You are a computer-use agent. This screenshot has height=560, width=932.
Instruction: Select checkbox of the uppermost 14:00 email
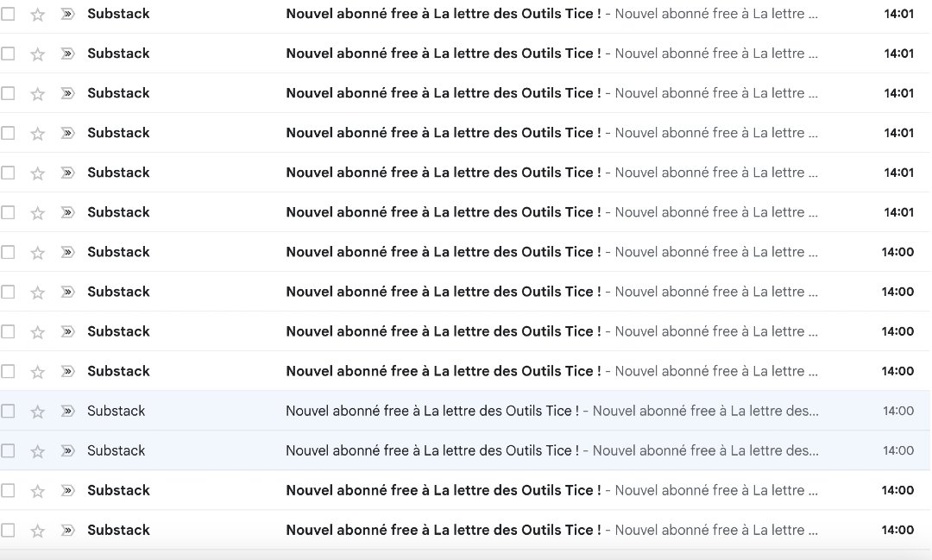click(x=8, y=252)
